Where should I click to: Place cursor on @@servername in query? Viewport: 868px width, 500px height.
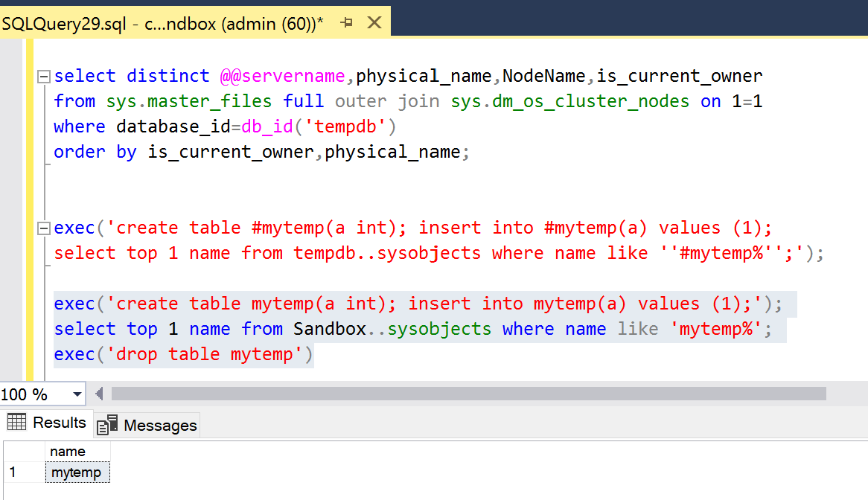tap(282, 76)
